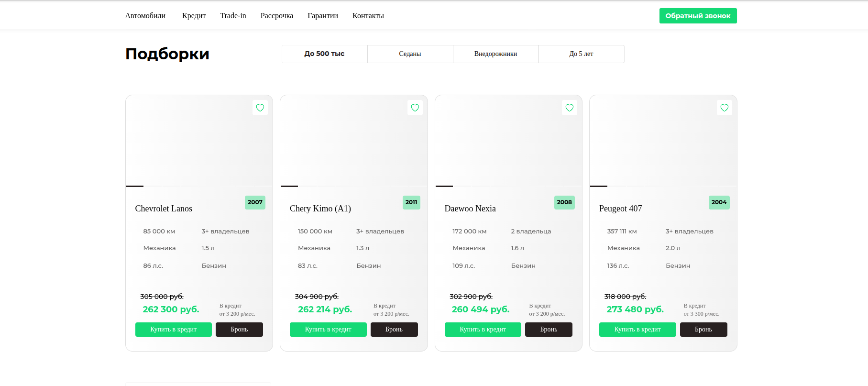Screen dimensions: 868x386
Task: Save Peugeot 407 to favorites
Action: pyautogui.click(x=725, y=108)
